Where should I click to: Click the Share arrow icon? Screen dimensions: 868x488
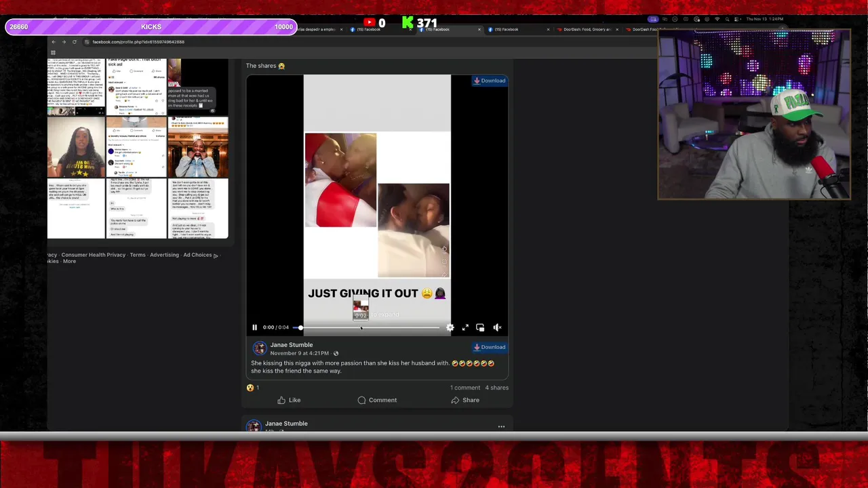455,400
